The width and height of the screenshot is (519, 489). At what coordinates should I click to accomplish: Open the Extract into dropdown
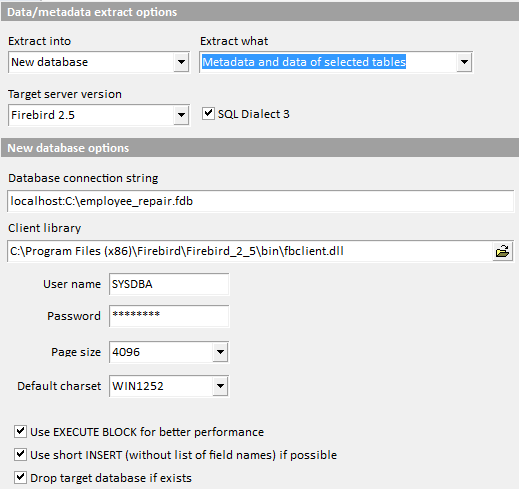tap(181, 62)
